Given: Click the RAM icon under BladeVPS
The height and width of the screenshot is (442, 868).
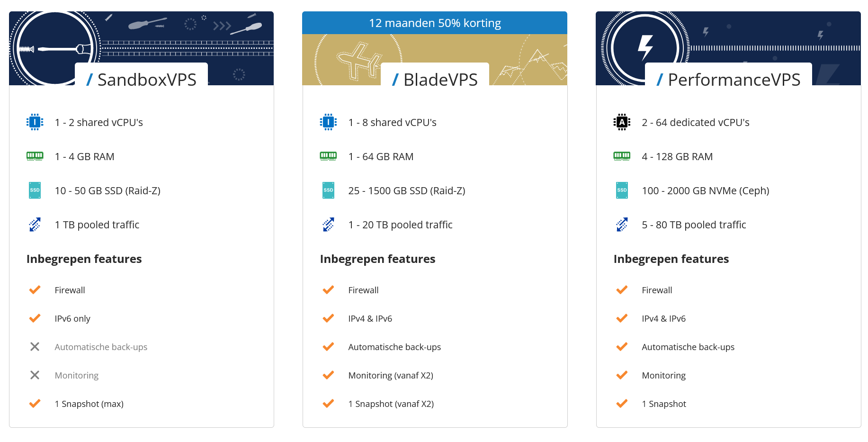Looking at the screenshot, I should [328, 156].
